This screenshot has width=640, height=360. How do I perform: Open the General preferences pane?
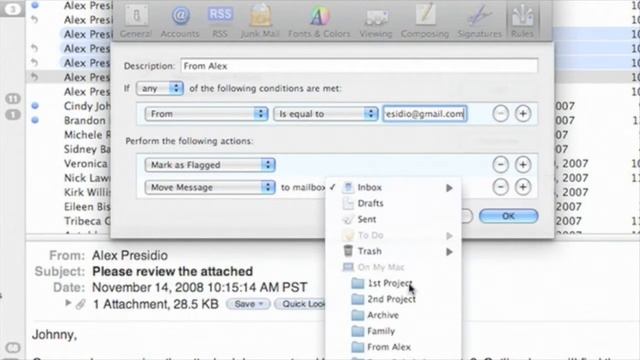tap(136, 22)
